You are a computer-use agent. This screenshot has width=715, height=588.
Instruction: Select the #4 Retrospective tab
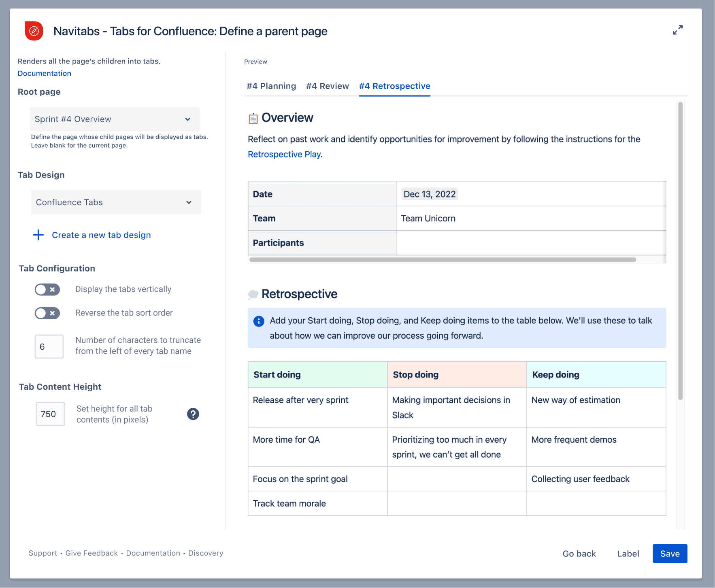tap(394, 86)
